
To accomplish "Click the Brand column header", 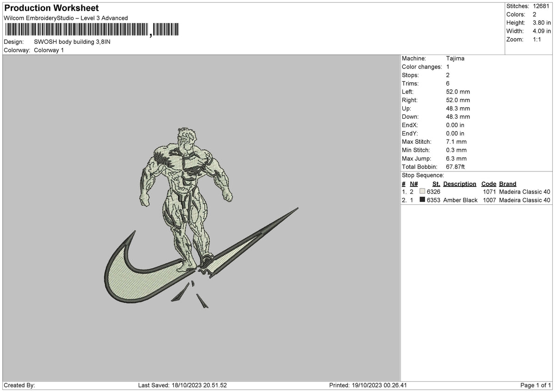I will click(x=507, y=184).
